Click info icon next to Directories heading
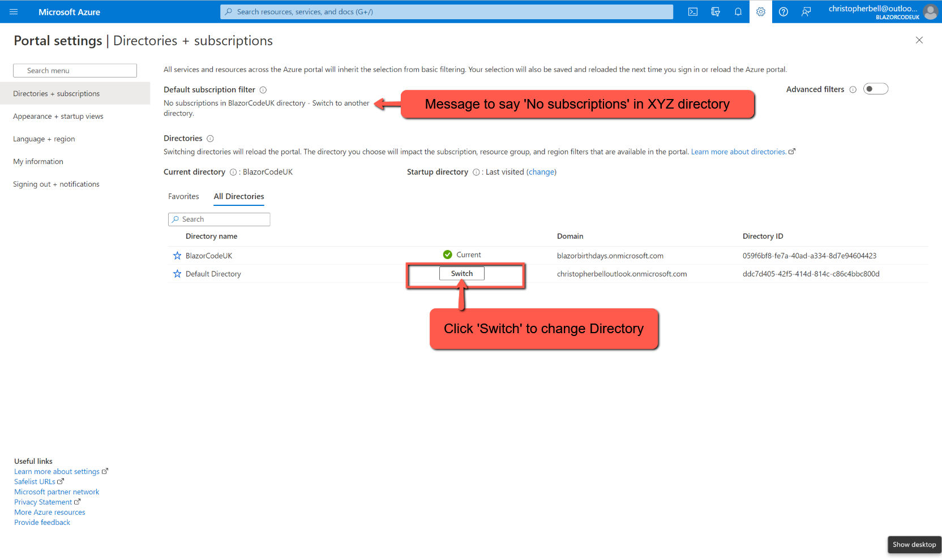The height and width of the screenshot is (560, 942). tap(210, 138)
